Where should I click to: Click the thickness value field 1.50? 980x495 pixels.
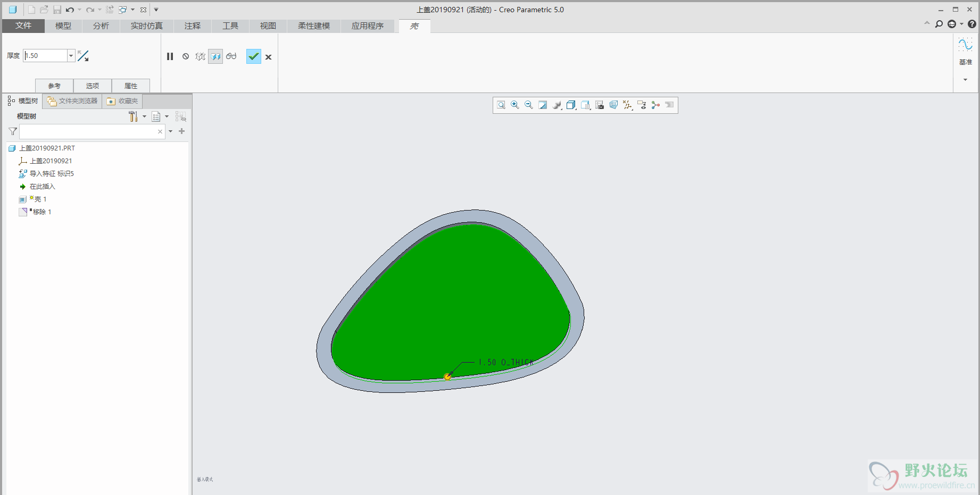tap(45, 56)
